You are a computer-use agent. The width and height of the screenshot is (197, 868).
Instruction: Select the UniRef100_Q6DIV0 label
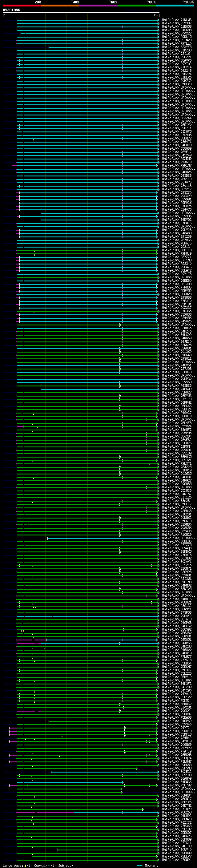[177, 125]
